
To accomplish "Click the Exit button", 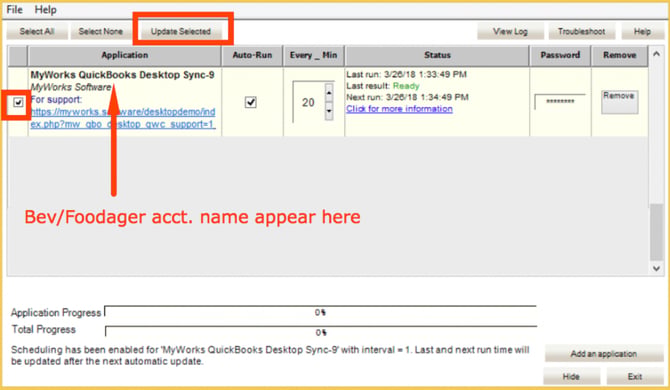I will tap(635, 376).
